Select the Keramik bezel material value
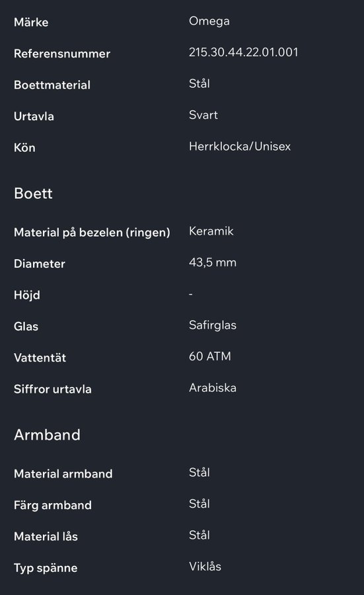This screenshot has width=364, height=595. pyautogui.click(x=211, y=231)
